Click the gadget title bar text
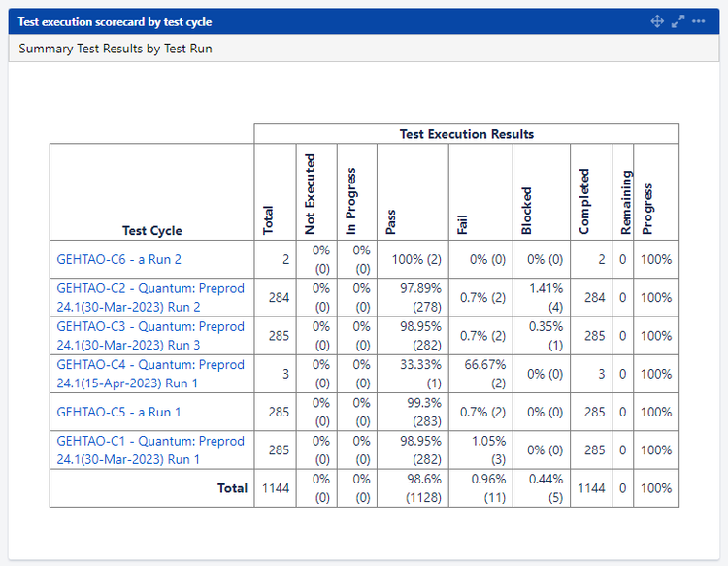The image size is (728, 566). click(x=115, y=21)
